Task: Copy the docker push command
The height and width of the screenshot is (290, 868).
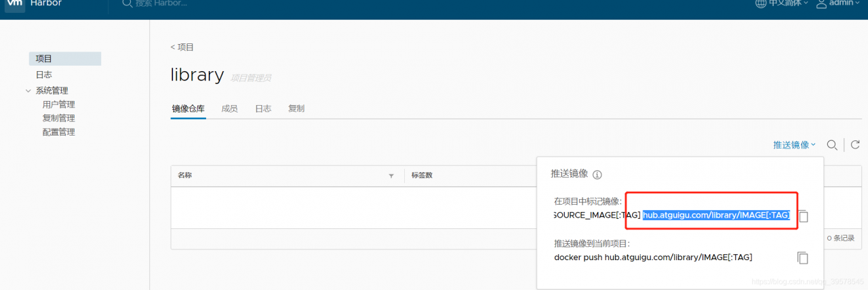Action: [x=803, y=257]
